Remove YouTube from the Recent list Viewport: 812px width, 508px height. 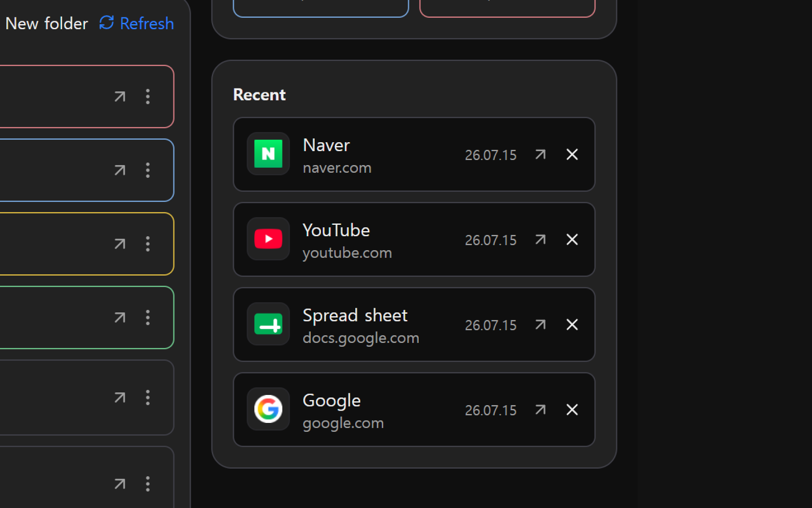tap(572, 240)
